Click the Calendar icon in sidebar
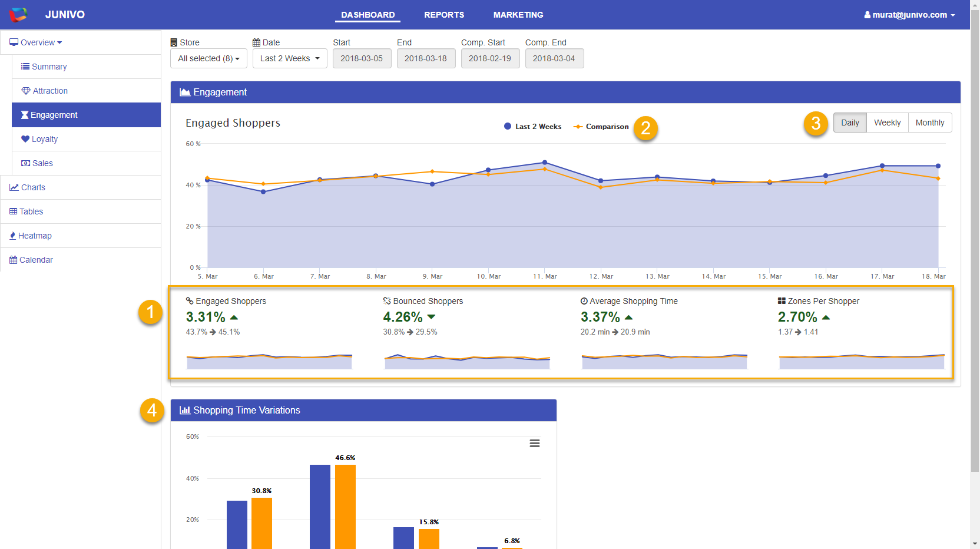Image resolution: width=980 pixels, height=549 pixels. [x=13, y=260]
